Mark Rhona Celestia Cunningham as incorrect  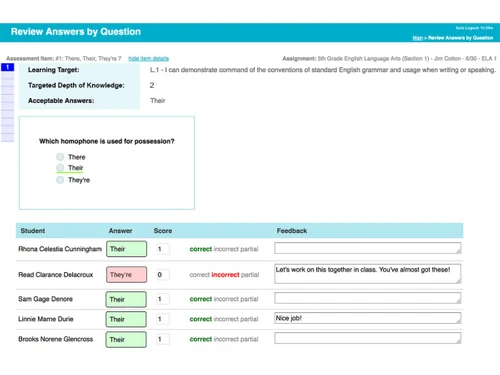pos(226,249)
